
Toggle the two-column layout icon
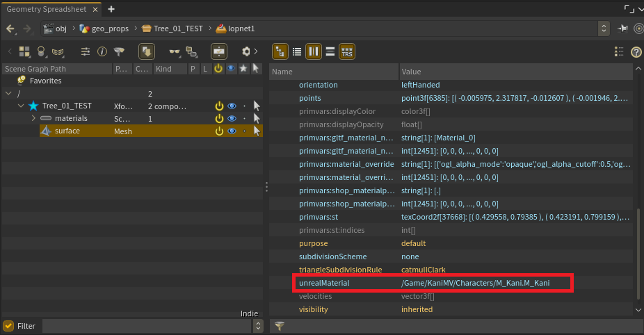point(314,51)
